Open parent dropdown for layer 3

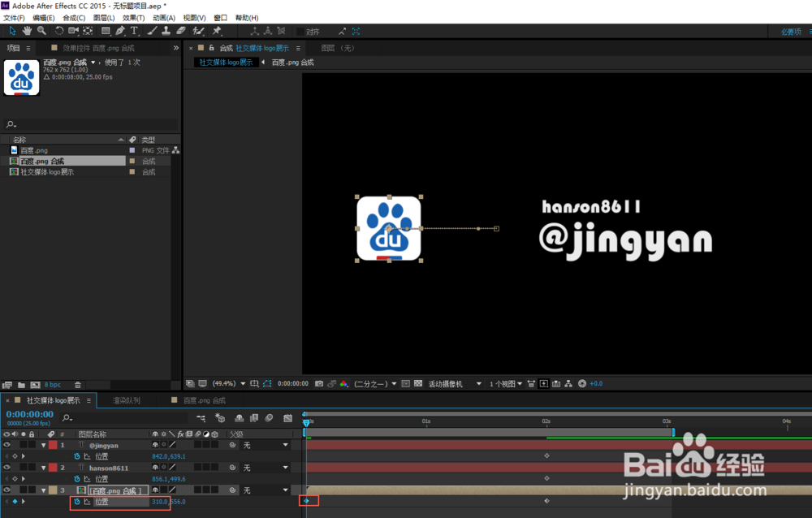[x=266, y=490]
